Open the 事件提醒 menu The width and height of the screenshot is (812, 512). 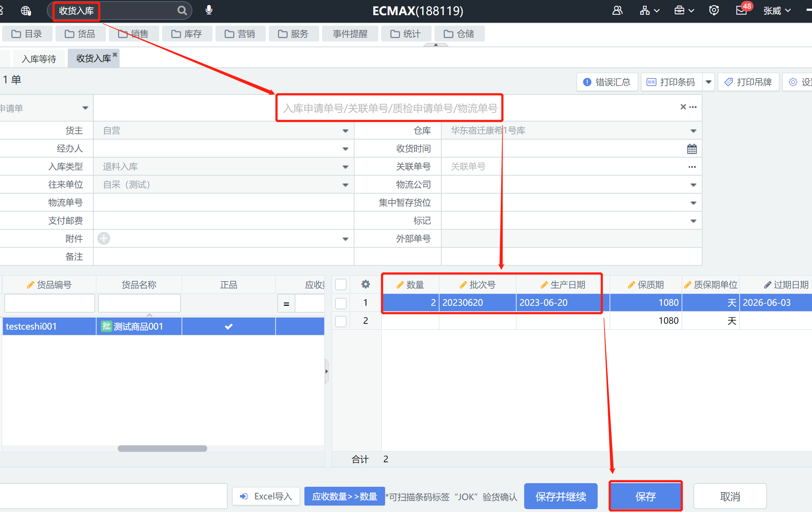click(x=350, y=34)
